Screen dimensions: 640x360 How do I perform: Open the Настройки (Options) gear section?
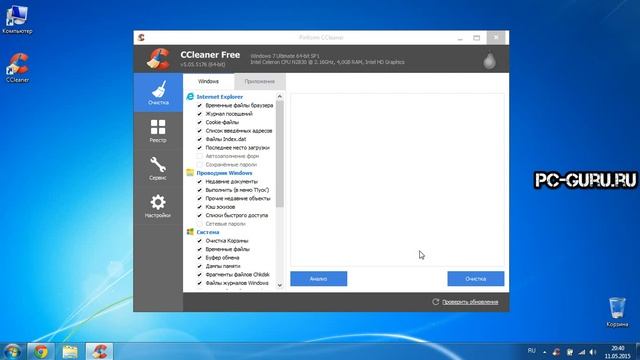[158, 206]
